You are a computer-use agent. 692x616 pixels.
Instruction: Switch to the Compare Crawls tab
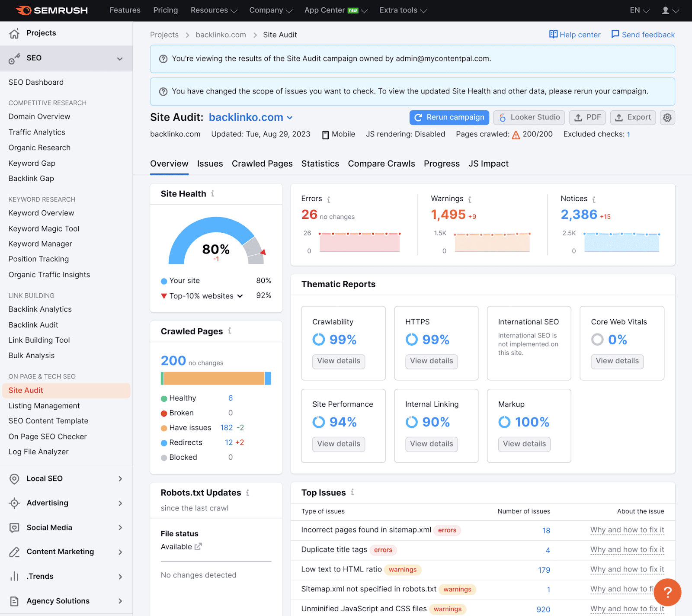click(381, 164)
